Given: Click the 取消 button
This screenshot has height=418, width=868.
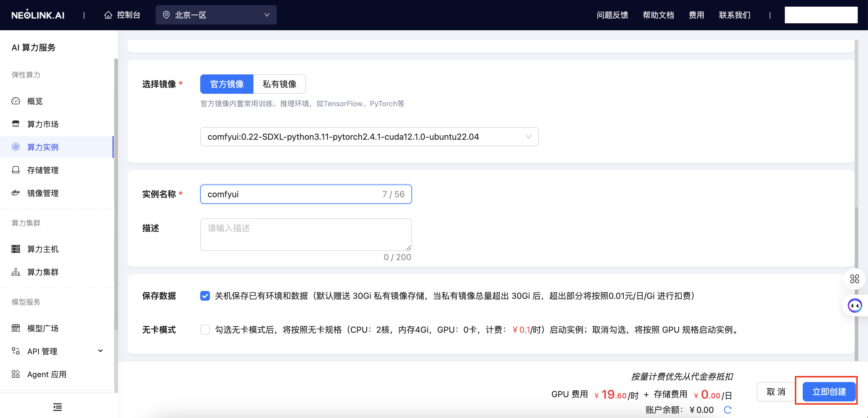Looking at the screenshot, I should [x=776, y=391].
